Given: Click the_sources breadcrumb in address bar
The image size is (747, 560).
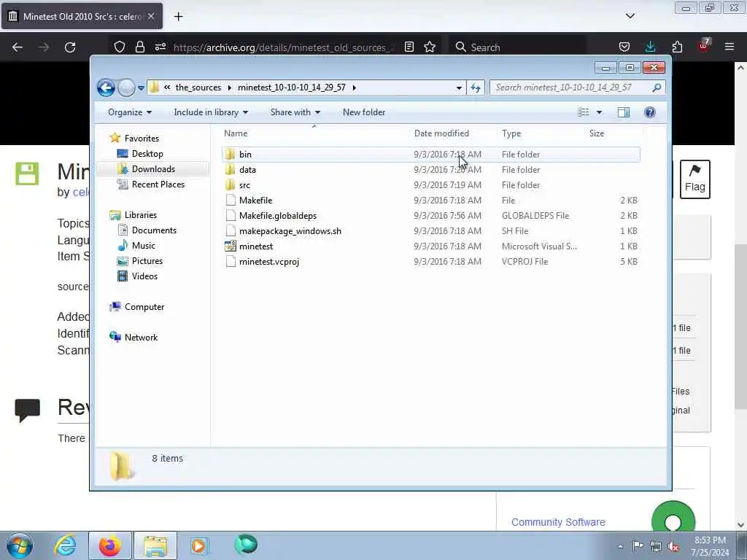Looking at the screenshot, I should coord(198,87).
